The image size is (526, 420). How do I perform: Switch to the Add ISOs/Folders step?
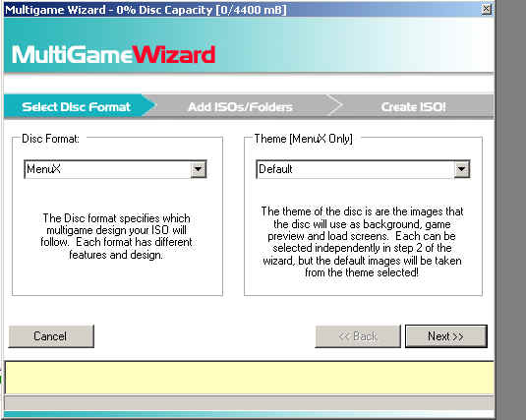click(x=240, y=107)
